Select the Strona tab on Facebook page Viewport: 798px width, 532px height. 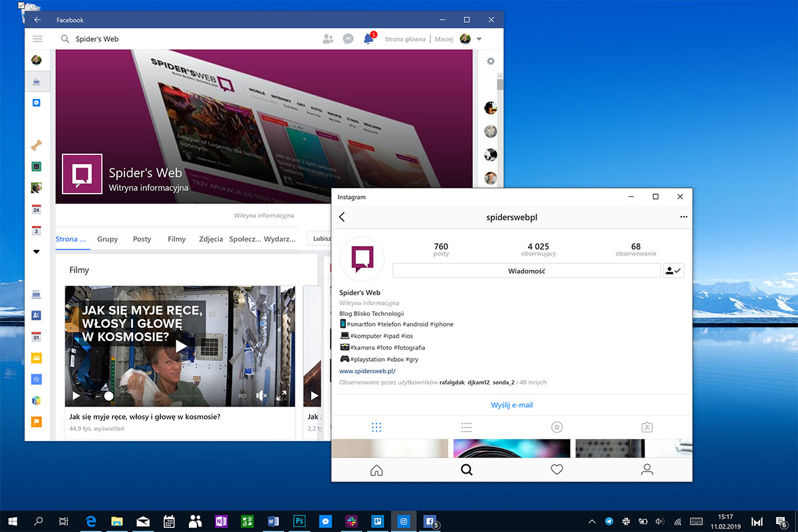point(71,239)
